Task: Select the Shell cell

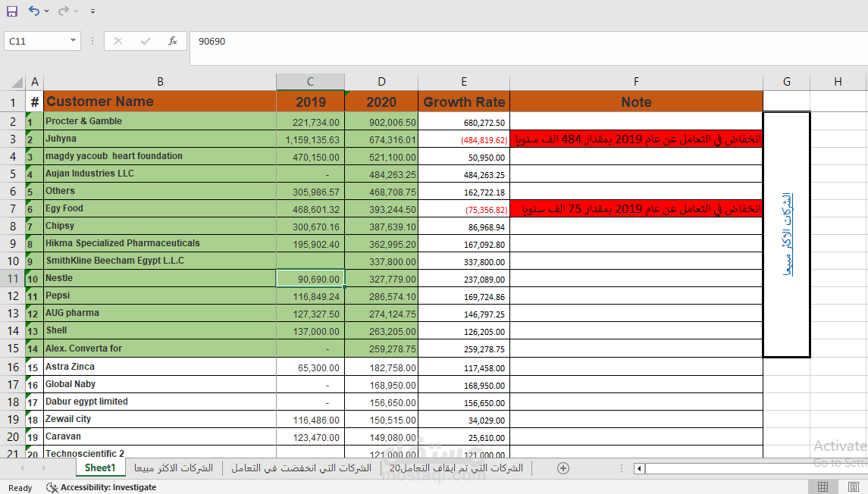Action: point(160,330)
